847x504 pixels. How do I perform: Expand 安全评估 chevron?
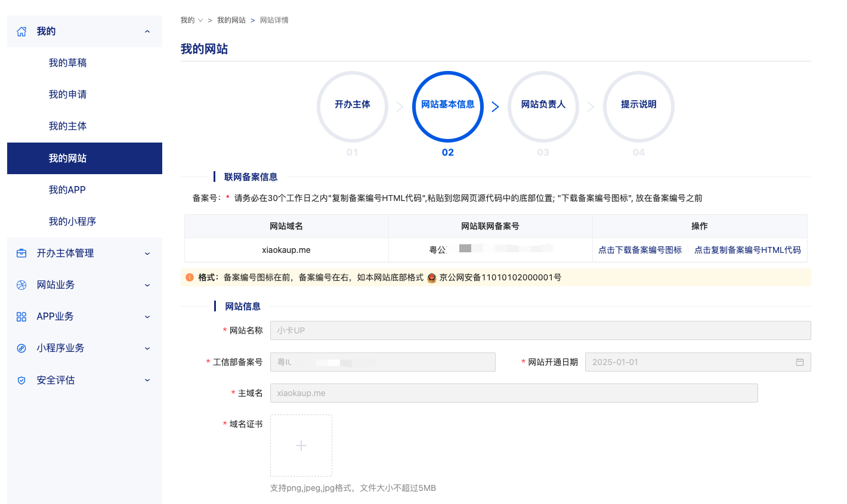147,381
